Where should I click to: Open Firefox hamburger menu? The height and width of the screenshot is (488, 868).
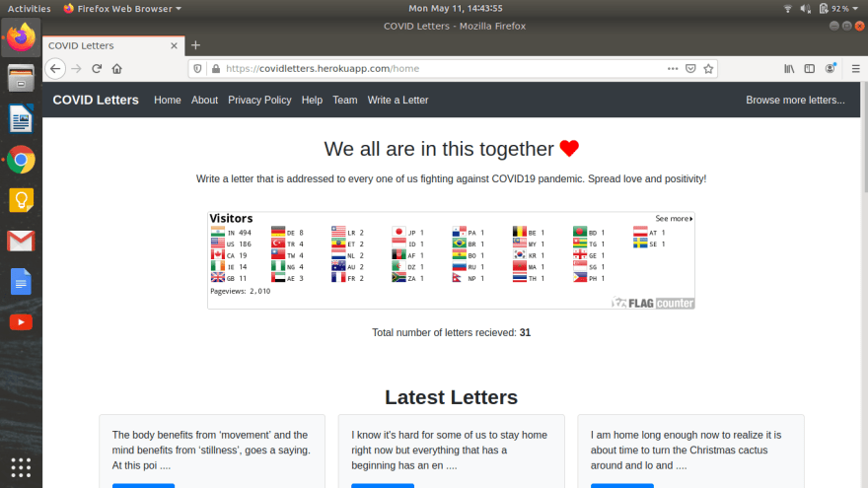[856, 69]
